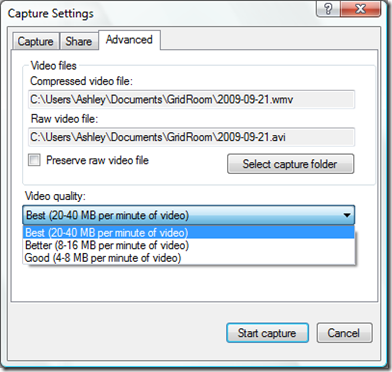Choose Best (20-40 MB per minute) option
The height and width of the screenshot is (372, 392).
tap(189, 232)
